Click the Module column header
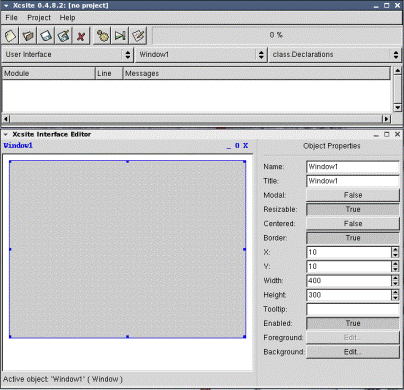 tap(49, 73)
